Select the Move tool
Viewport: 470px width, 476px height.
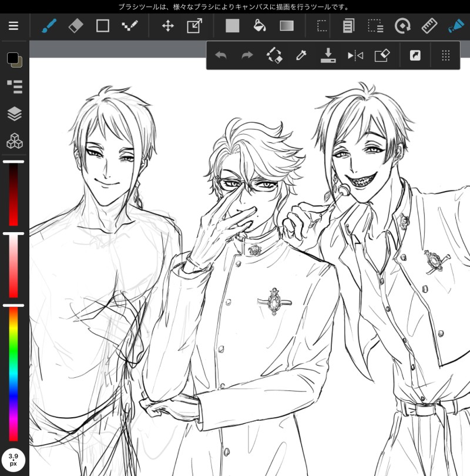[x=168, y=26]
